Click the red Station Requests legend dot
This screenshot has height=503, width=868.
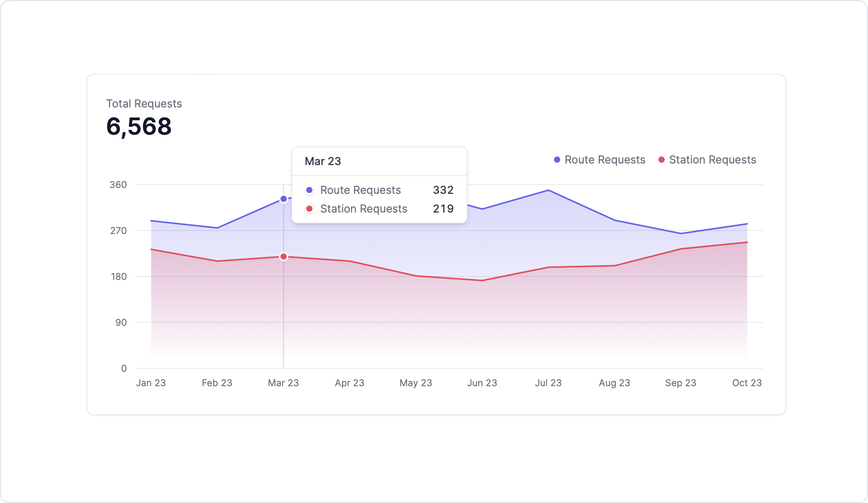coord(662,160)
